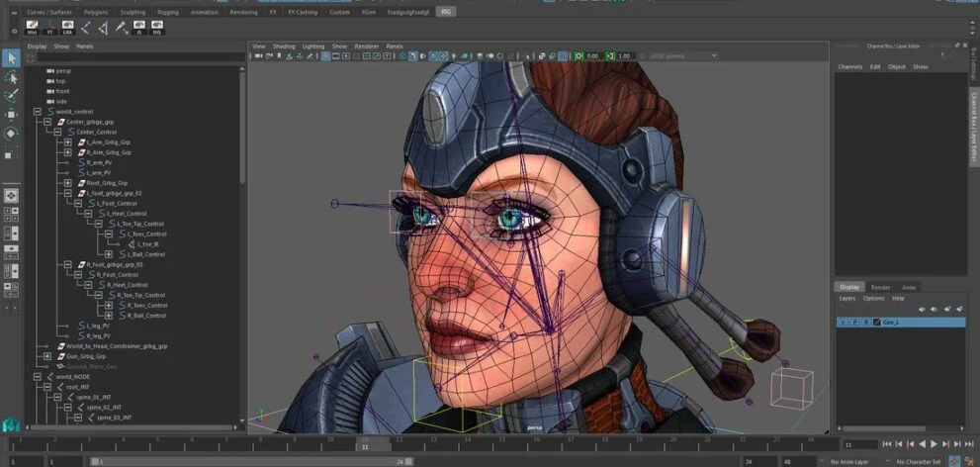This screenshot has height=467, width=980.
Task: Toggle the R reference box on Geo_L layer
Action: [x=864, y=323]
